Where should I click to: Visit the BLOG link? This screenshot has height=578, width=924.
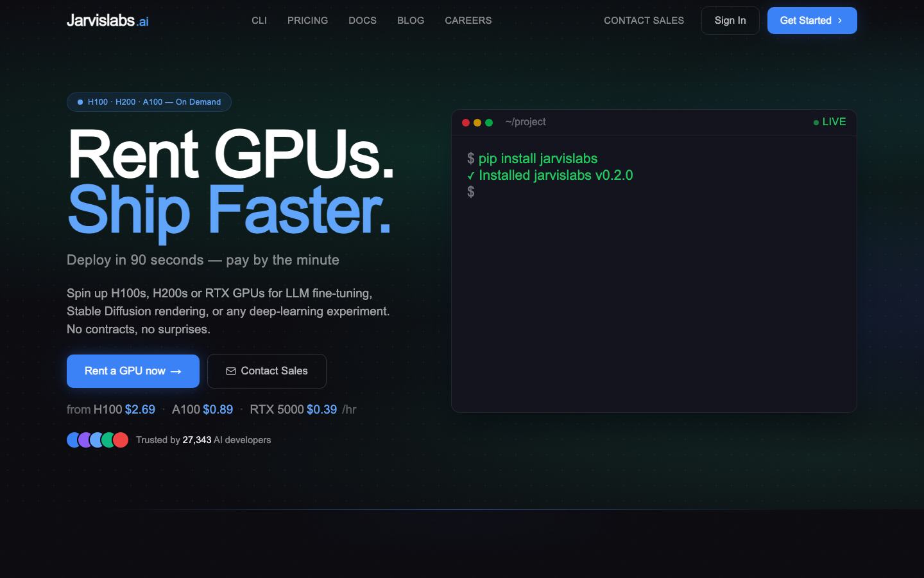click(411, 21)
